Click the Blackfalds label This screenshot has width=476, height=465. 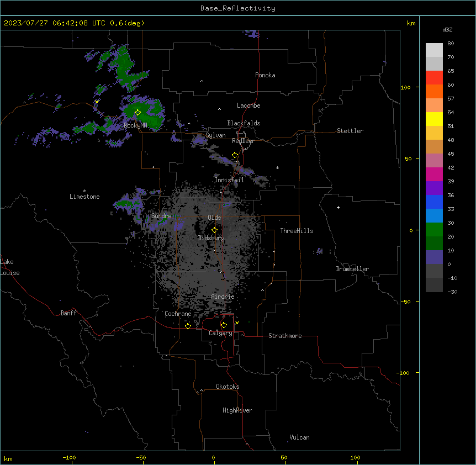(244, 123)
